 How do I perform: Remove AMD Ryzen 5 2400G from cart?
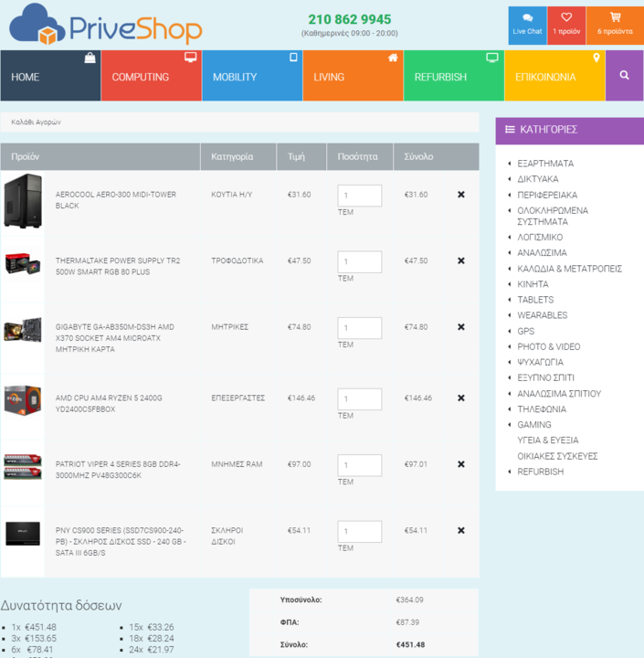(461, 398)
